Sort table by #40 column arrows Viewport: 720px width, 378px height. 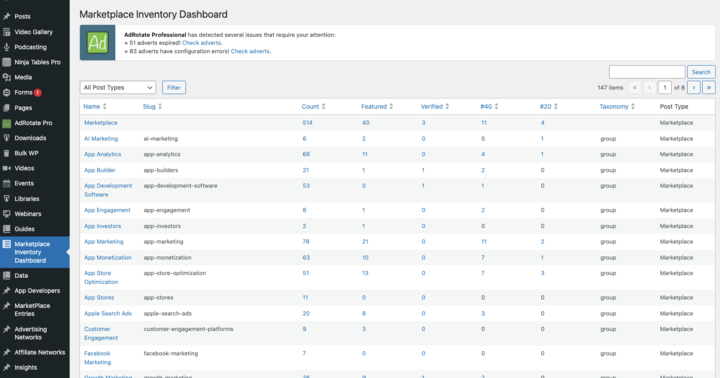pos(496,107)
